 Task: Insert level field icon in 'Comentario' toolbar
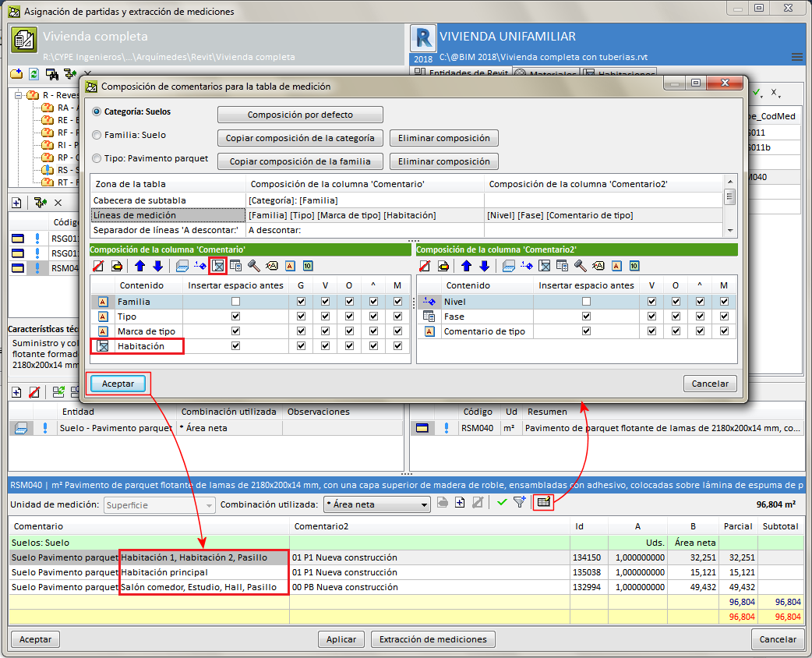coord(200,266)
